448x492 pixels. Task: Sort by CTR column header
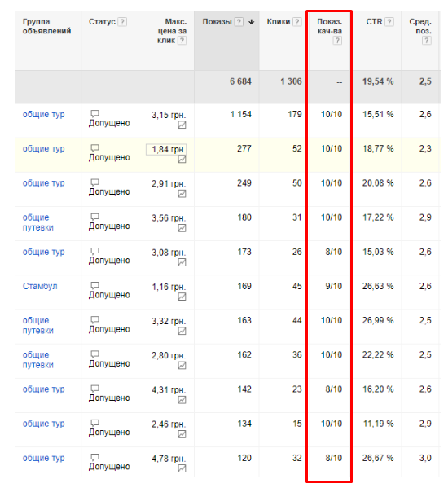[374, 22]
